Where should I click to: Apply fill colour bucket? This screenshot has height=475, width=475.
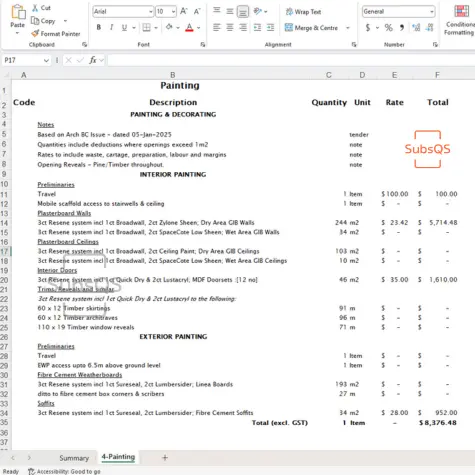169,27
